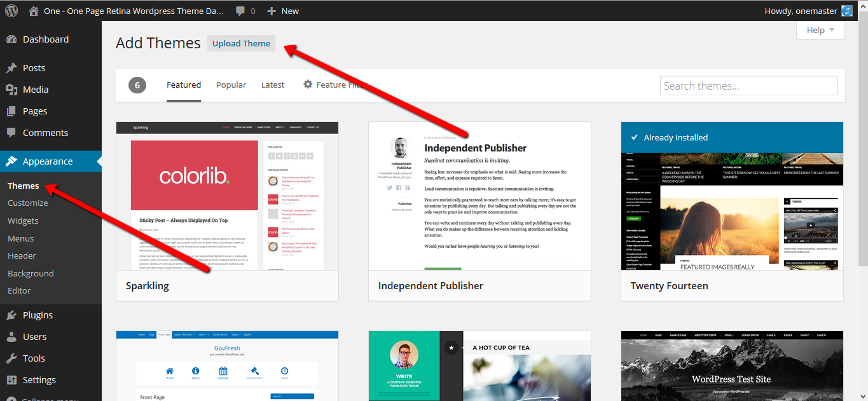Expand the Help dropdown tab

tap(820, 30)
